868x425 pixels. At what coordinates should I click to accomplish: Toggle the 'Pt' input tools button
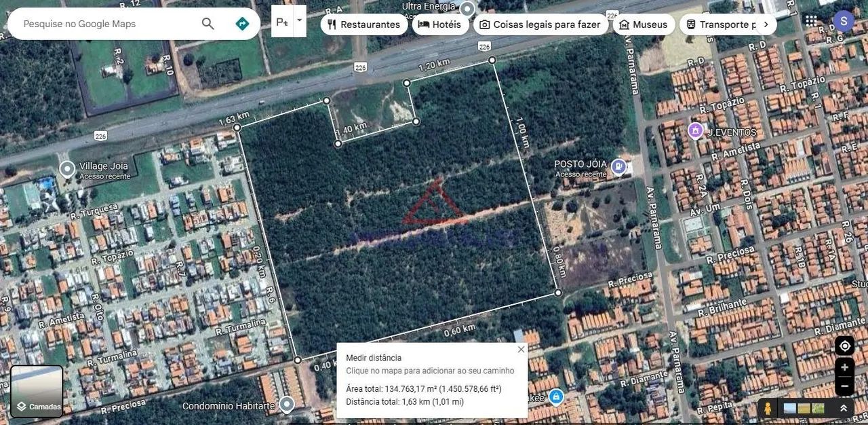click(282, 21)
